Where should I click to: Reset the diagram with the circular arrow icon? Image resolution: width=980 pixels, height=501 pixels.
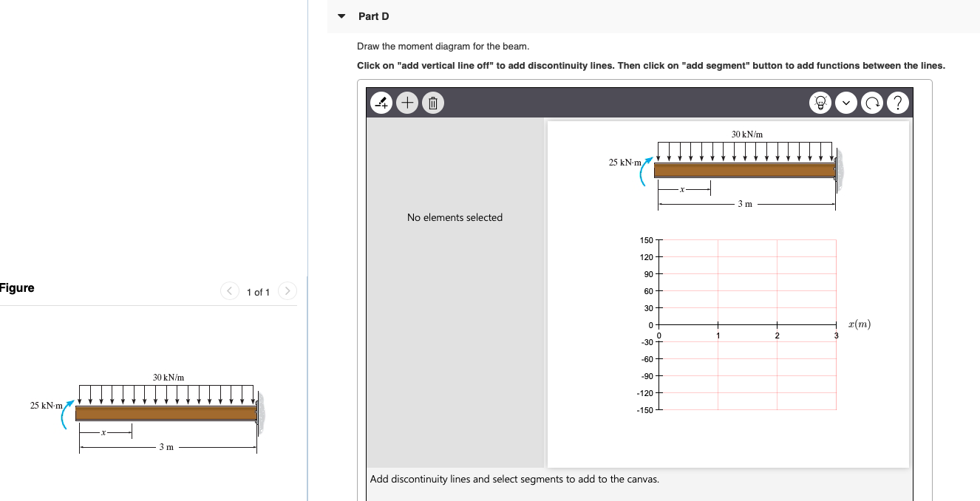872,103
